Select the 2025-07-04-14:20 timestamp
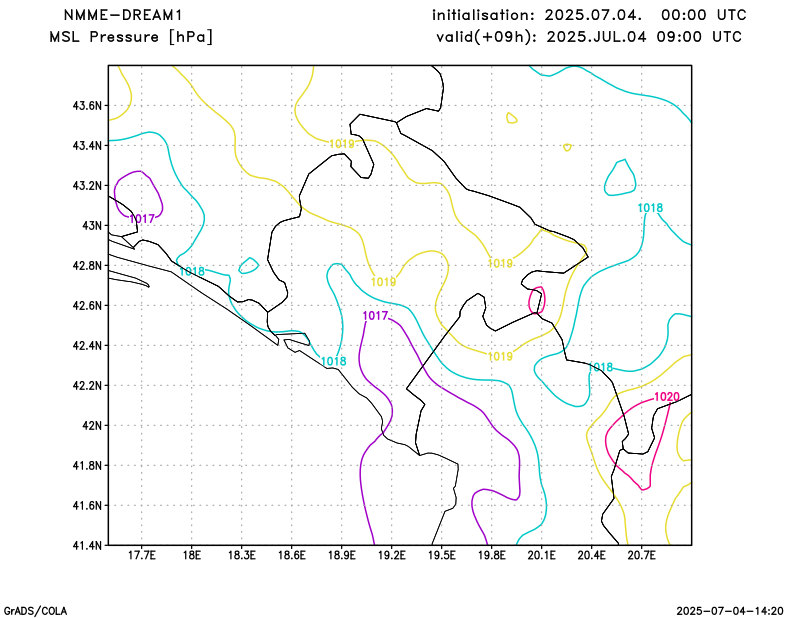 click(730, 611)
